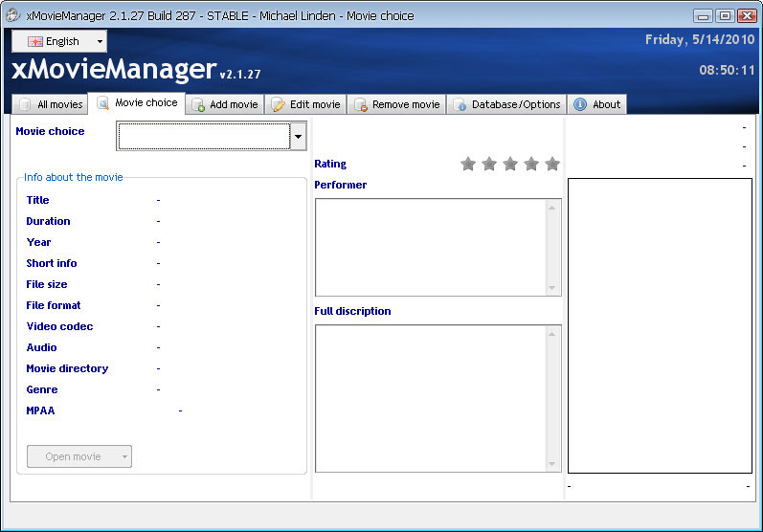Click up arrow of Performer scrollbar

pyautogui.click(x=551, y=208)
